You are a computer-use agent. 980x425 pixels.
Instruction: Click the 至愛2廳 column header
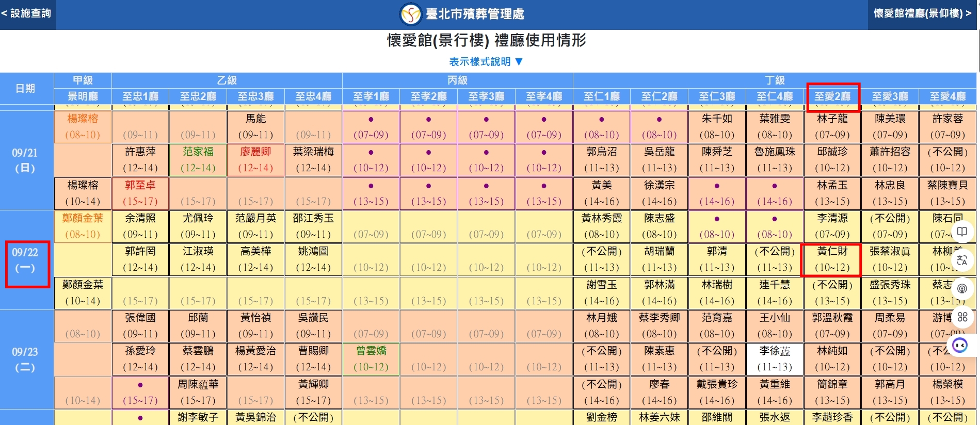pyautogui.click(x=832, y=96)
